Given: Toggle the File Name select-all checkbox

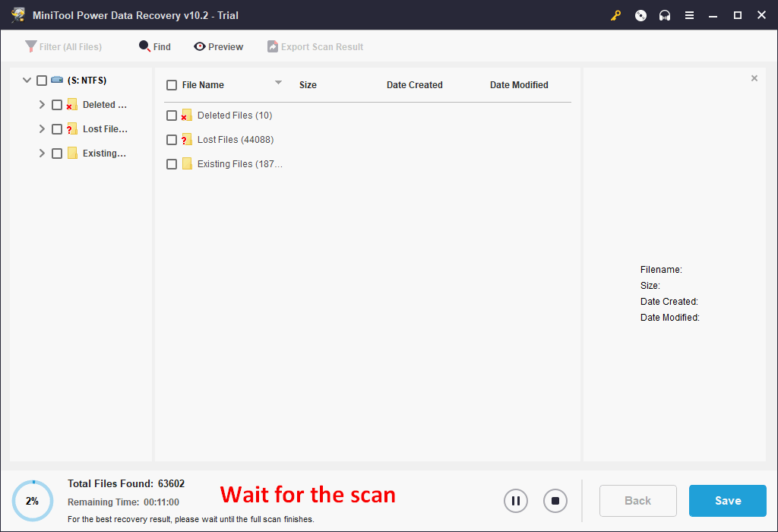Looking at the screenshot, I should point(172,85).
